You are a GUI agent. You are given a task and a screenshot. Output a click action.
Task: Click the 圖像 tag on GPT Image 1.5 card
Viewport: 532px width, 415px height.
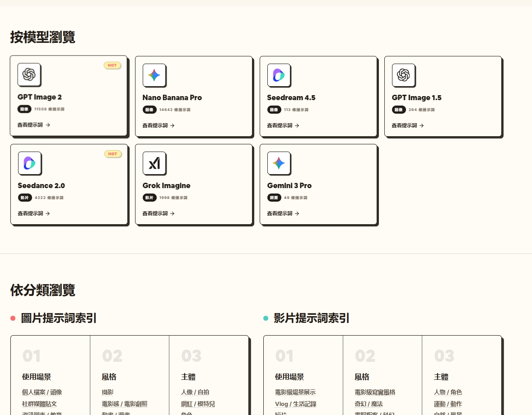point(399,110)
